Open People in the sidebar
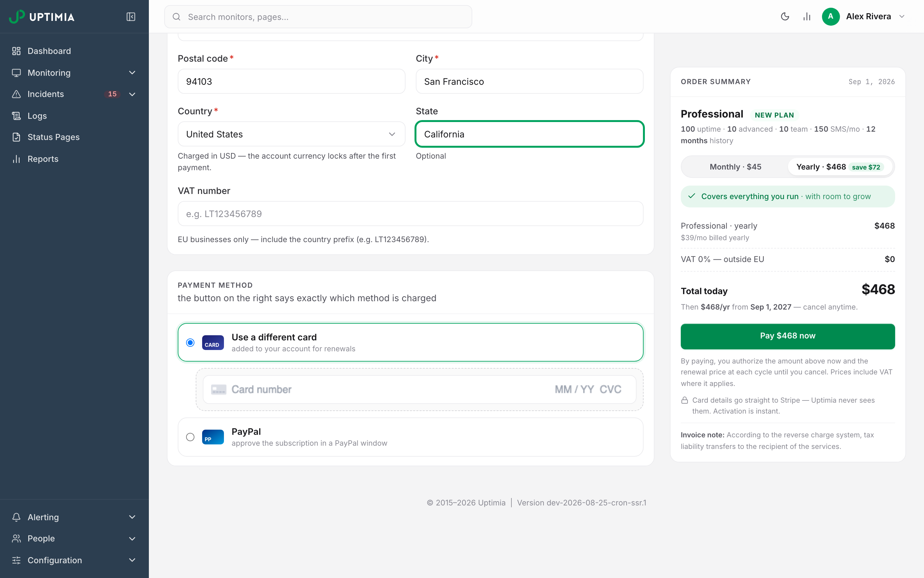The height and width of the screenshot is (578, 924). (74, 539)
